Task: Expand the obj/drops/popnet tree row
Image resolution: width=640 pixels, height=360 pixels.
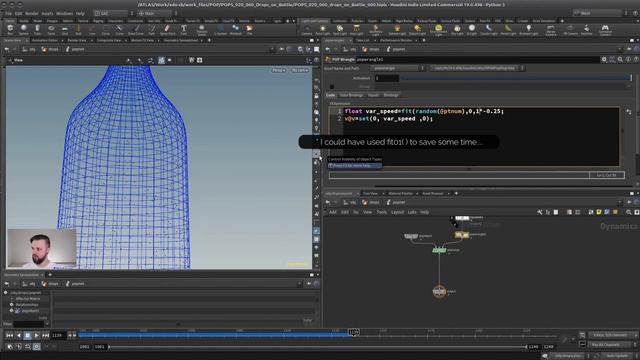Action: click(x=6, y=293)
